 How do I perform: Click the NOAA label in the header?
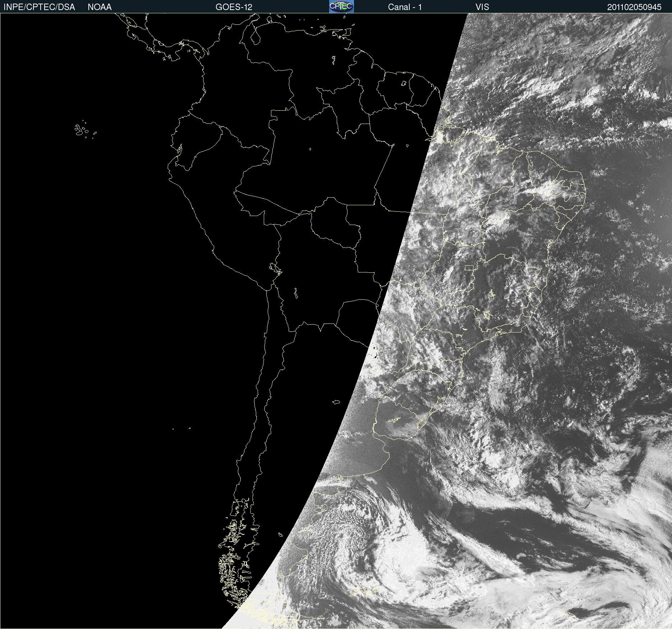coord(100,7)
